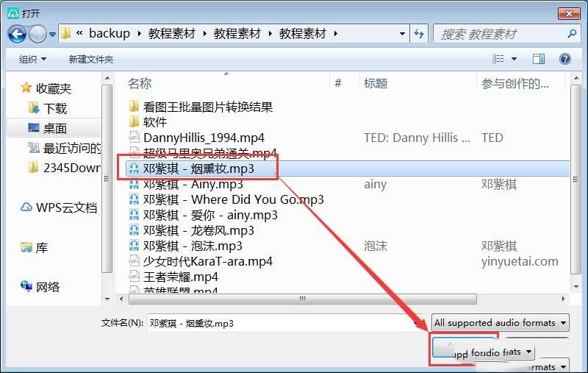Expand the arrow after backup breadcrumb
The height and width of the screenshot is (373, 588).
point(140,34)
